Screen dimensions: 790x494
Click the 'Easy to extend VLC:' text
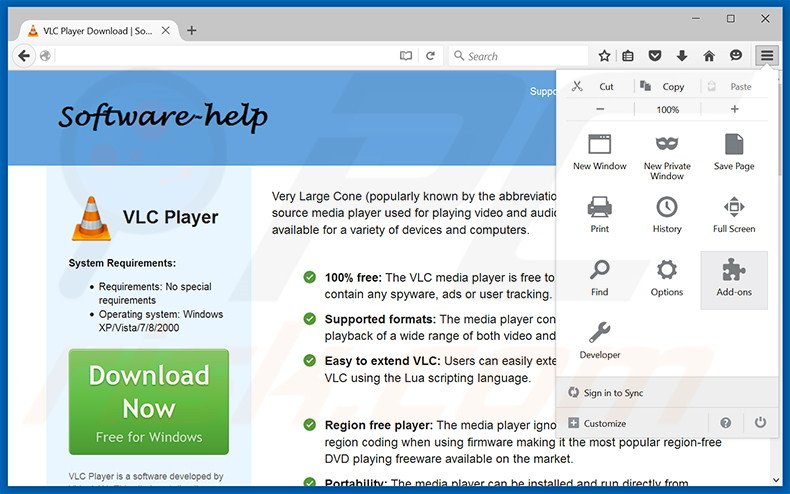point(382,361)
